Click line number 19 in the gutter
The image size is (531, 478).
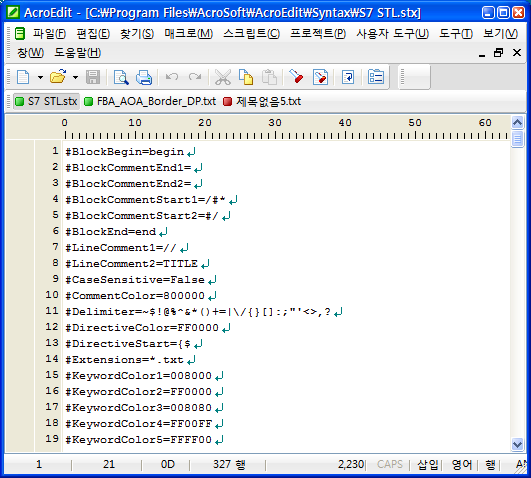52,439
